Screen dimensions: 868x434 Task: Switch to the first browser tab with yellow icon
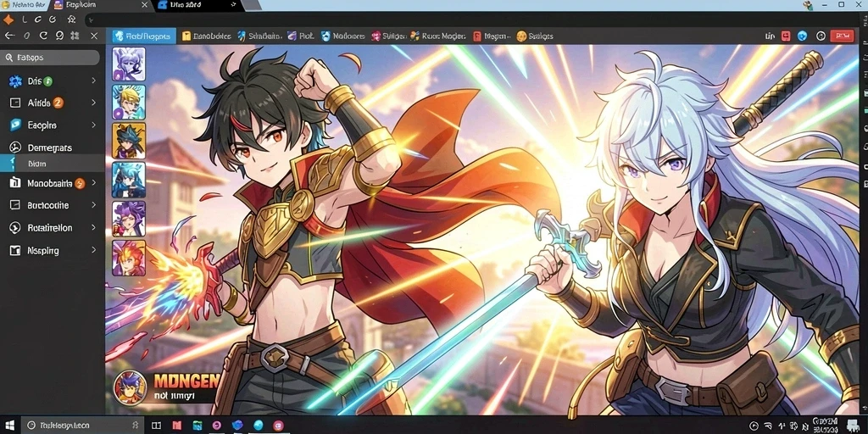click(x=25, y=5)
